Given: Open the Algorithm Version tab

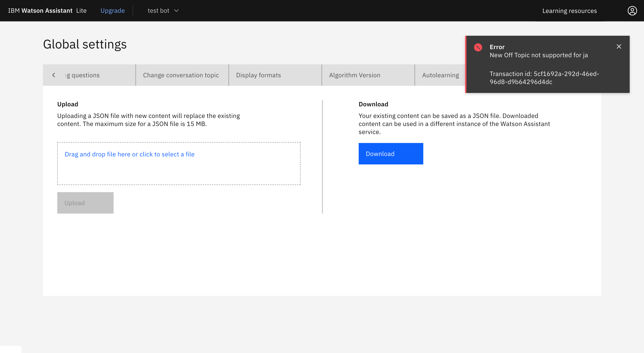Looking at the screenshot, I should pos(354,75).
